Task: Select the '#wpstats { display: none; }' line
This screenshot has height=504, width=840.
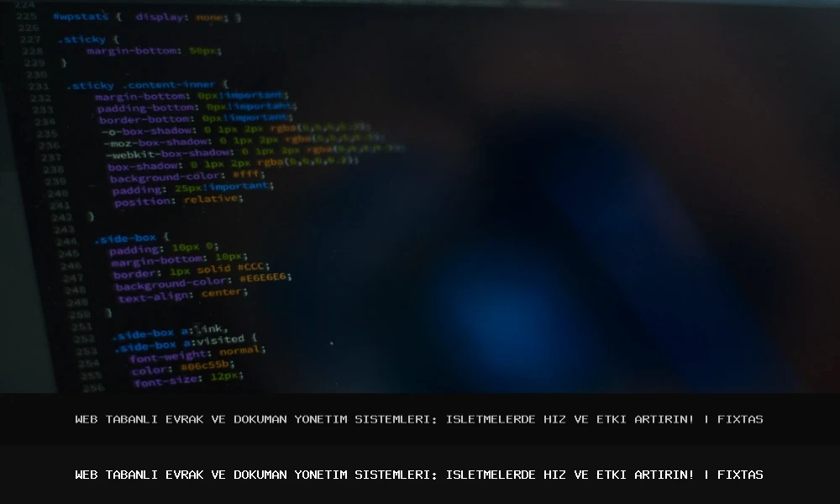Action: click(147, 17)
